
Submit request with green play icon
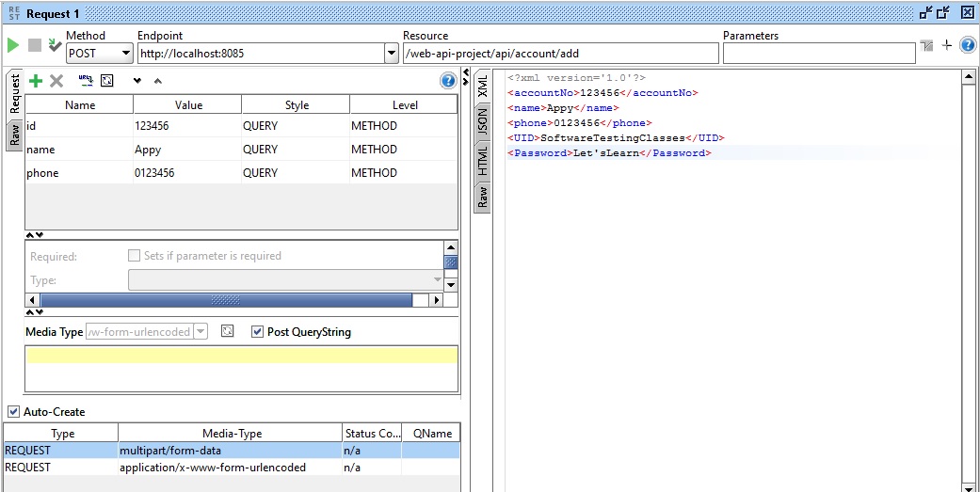pyautogui.click(x=13, y=45)
